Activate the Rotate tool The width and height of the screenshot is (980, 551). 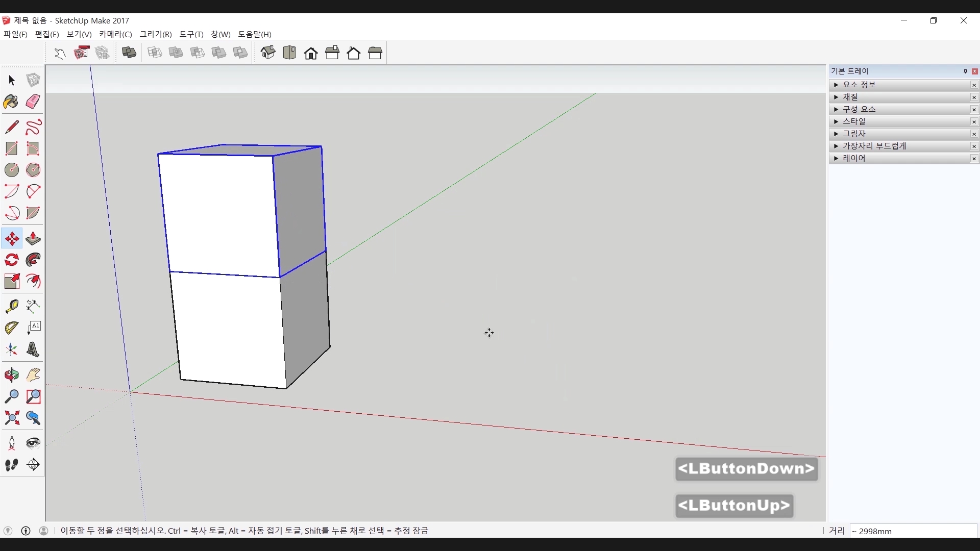tap(12, 260)
